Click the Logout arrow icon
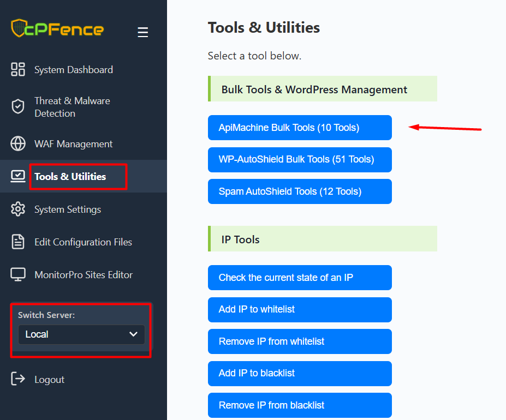 [x=18, y=379]
